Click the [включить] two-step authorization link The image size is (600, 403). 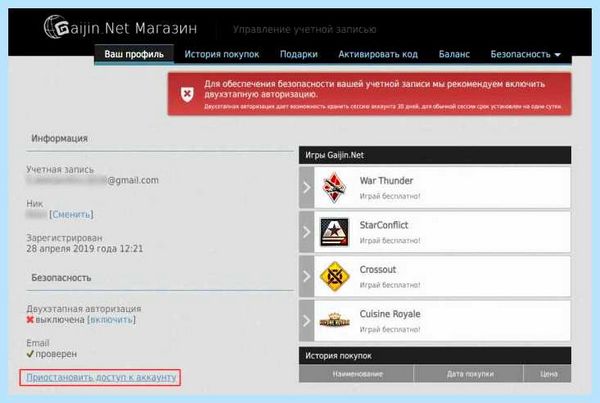tap(111, 320)
